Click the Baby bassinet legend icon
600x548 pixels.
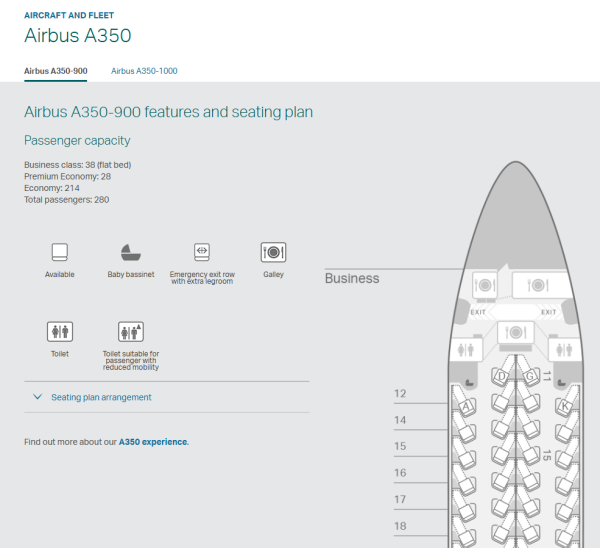[131, 252]
